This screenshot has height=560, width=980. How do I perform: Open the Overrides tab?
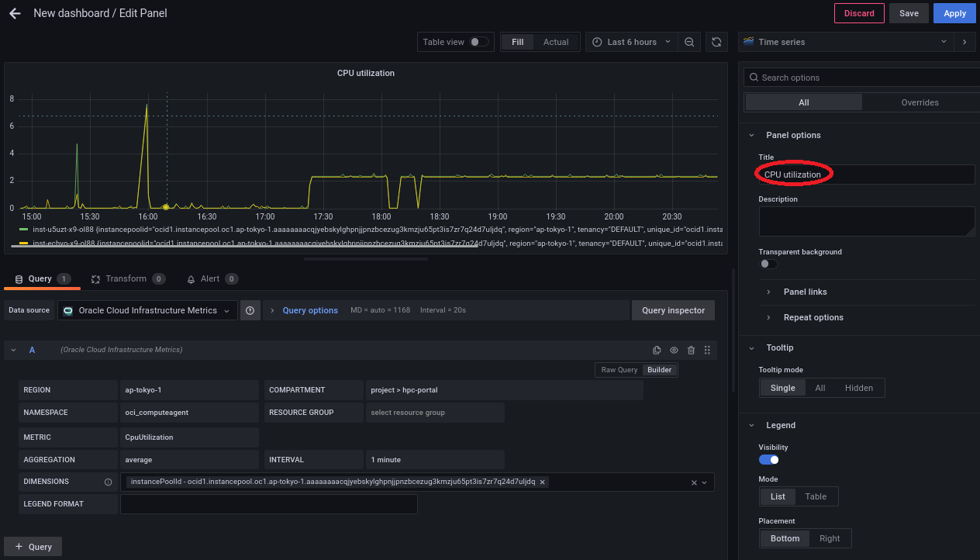coord(920,102)
